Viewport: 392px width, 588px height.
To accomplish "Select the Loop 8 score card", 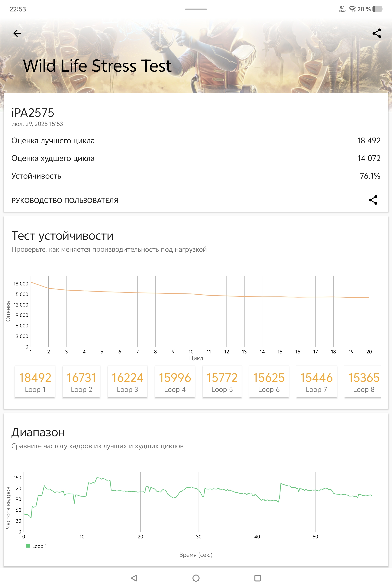I will click(363, 382).
